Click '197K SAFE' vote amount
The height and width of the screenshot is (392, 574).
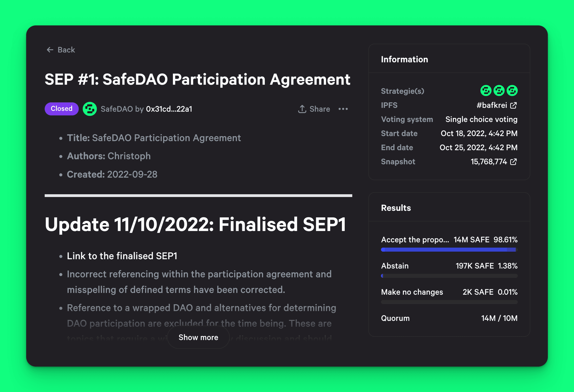475,266
